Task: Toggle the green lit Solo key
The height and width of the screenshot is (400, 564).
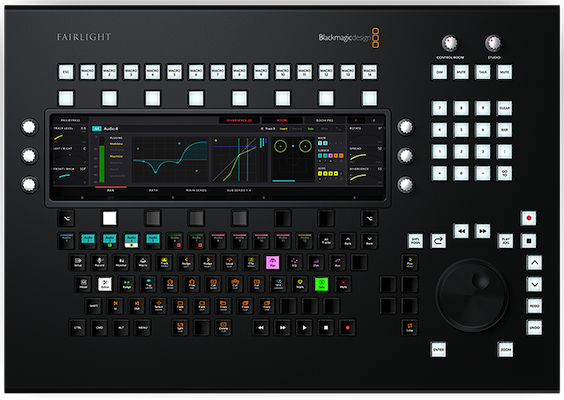Action: 322,284
